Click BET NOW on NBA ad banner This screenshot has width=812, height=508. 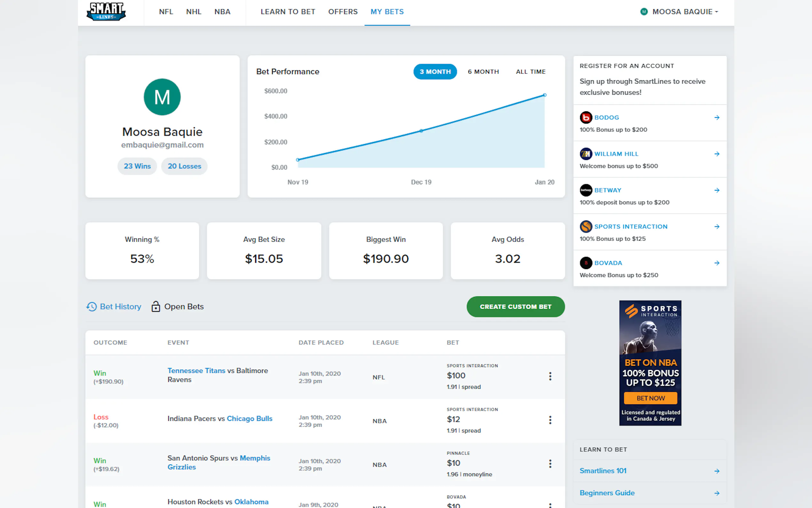(650, 398)
